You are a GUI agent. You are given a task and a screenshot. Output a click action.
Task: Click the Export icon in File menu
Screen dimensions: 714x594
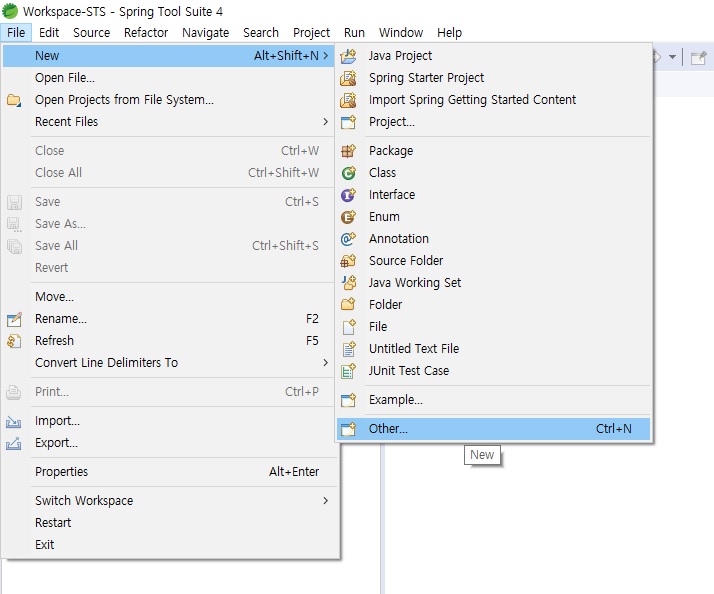[14, 443]
